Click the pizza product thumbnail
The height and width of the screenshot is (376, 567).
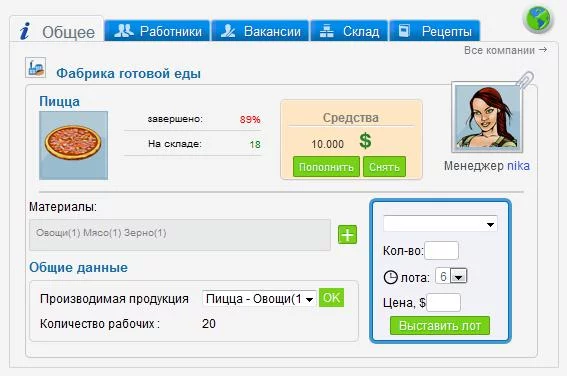click(73, 145)
